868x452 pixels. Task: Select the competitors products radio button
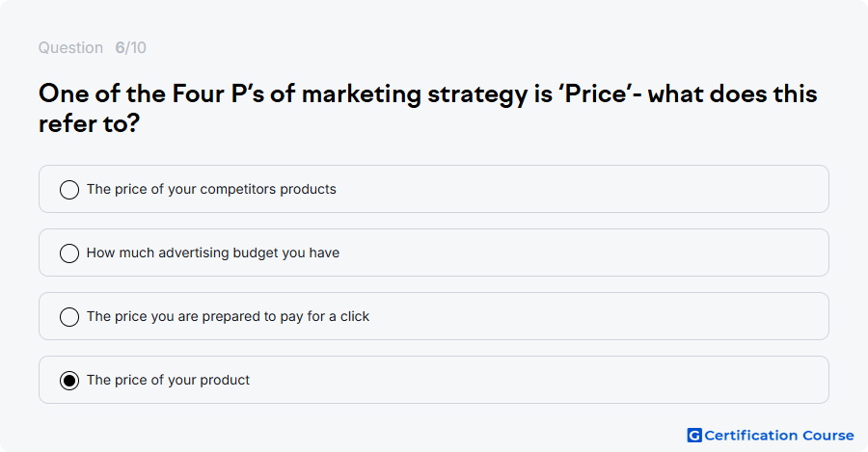coord(69,190)
